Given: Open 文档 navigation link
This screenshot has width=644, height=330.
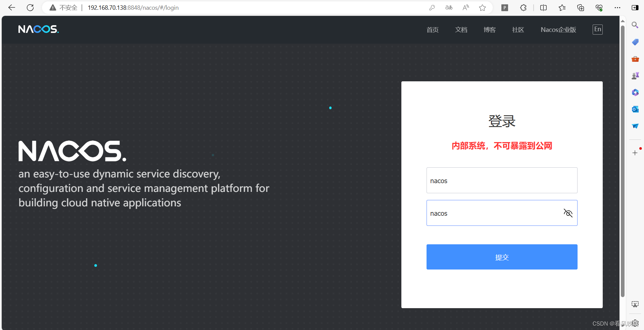Looking at the screenshot, I should (x=461, y=30).
